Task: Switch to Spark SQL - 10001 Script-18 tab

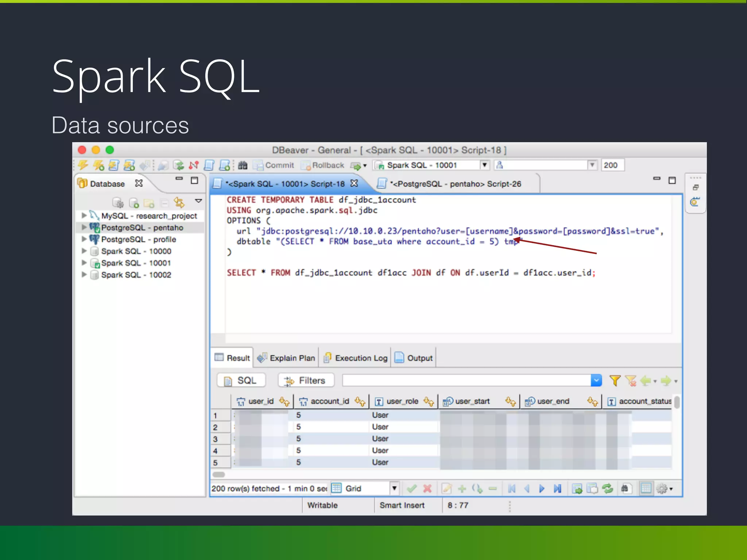Action: 285,184
